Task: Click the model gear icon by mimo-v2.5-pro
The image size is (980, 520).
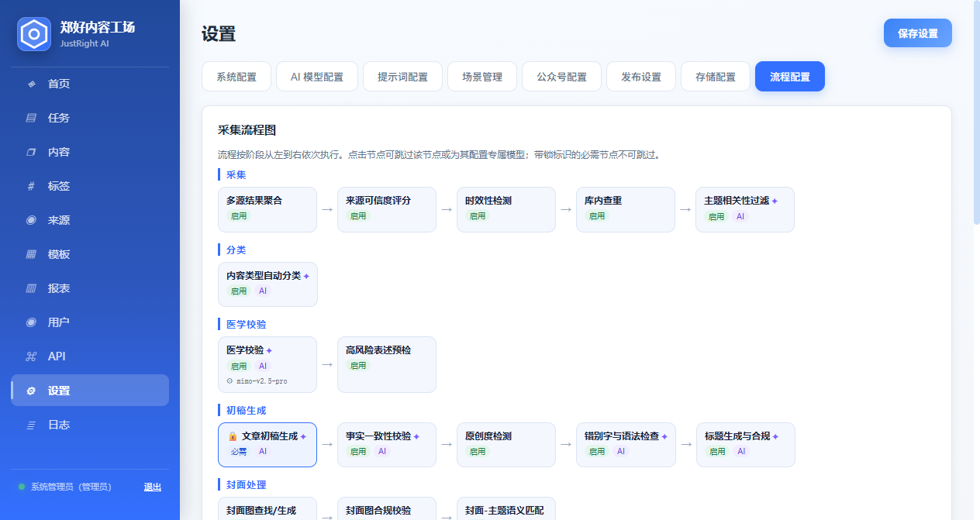Action: [x=229, y=381]
